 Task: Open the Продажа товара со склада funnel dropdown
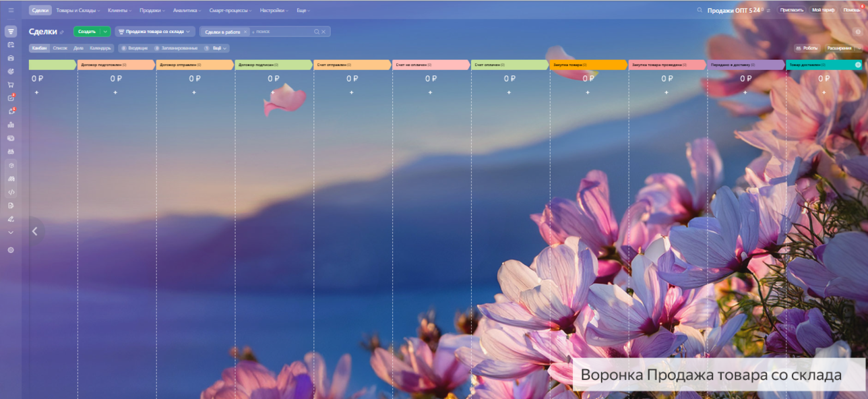coord(155,32)
